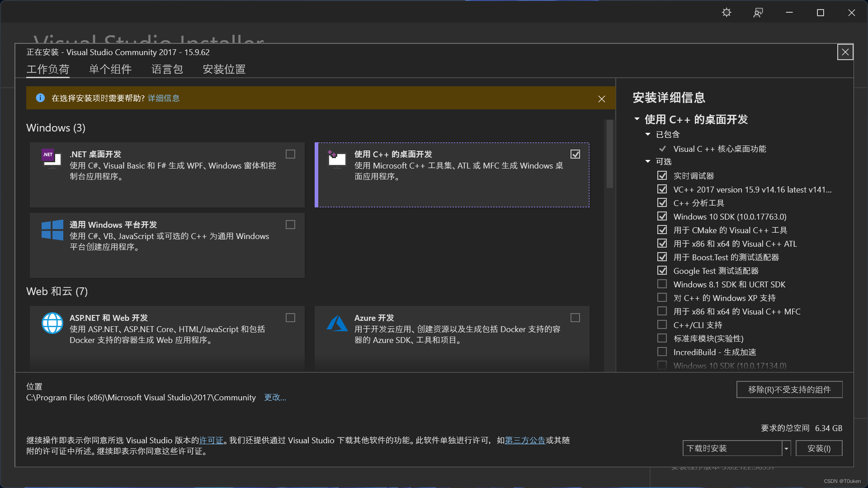Click the Visual C ++ 核心桌面功能 item
Image resolution: width=868 pixels, height=488 pixels.
pos(719,149)
